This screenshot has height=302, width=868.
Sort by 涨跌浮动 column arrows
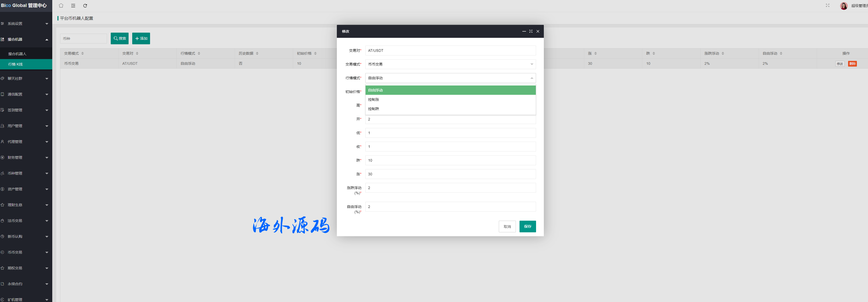[x=723, y=53]
